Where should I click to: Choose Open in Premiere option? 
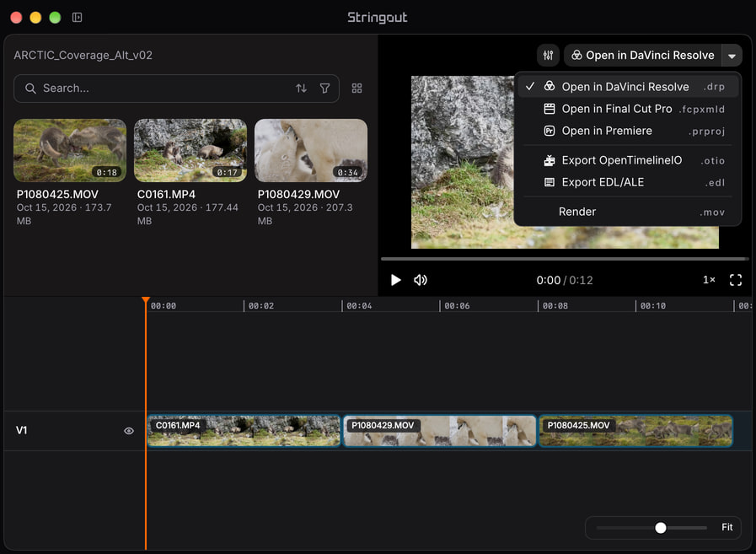pyautogui.click(x=628, y=131)
